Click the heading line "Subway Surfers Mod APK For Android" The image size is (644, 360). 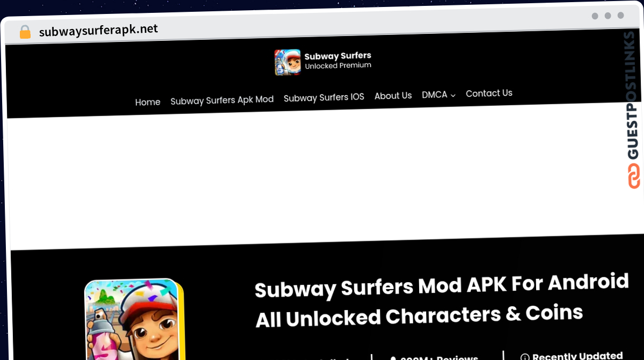tap(441, 286)
